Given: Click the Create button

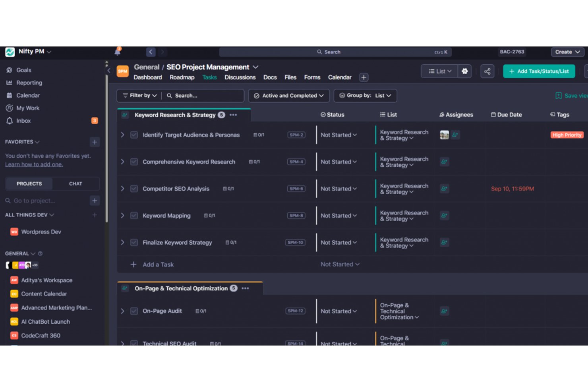Looking at the screenshot, I should [x=567, y=52].
